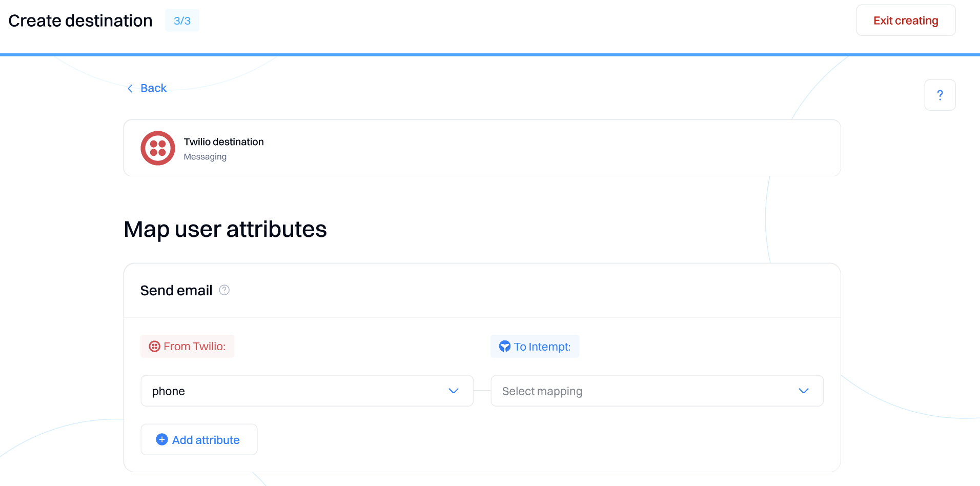Open the help question mark button
This screenshot has height=486, width=980.
(940, 95)
